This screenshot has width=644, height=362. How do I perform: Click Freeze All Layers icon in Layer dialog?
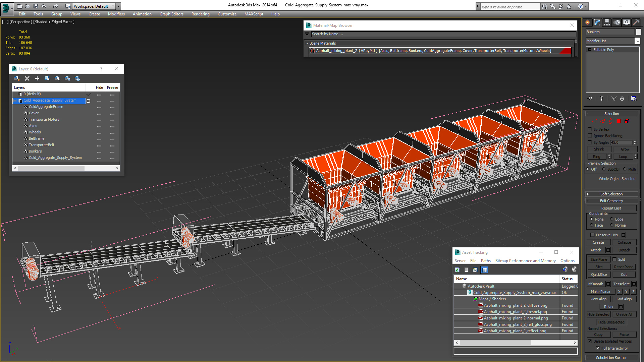pos(77,78)
